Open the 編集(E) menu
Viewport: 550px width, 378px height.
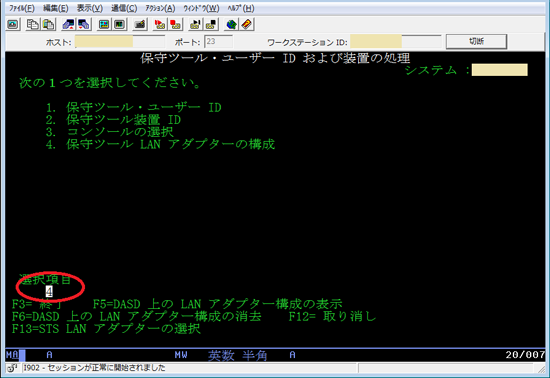(x=56, y=8)
